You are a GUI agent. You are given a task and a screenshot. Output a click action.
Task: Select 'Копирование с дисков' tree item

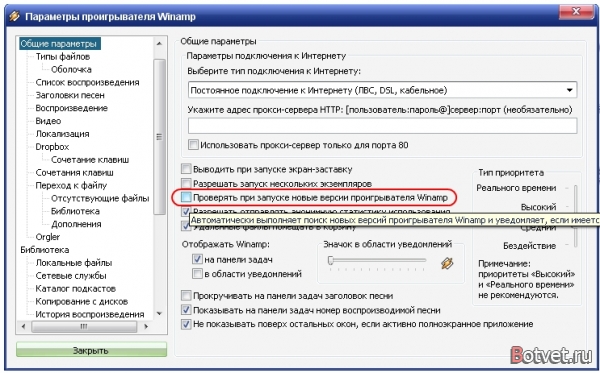pyautogui.click(x=82, y=301)
